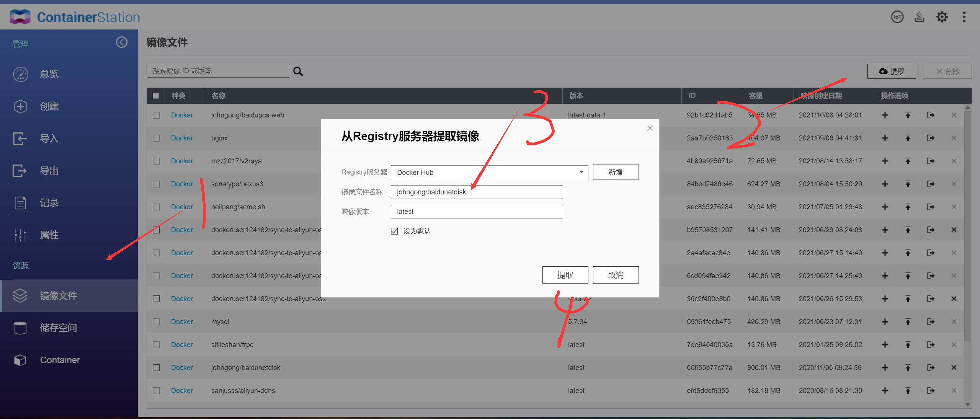980x419 pixels.
Task: Click the search magnifier icon
Action: click(298, 71)
